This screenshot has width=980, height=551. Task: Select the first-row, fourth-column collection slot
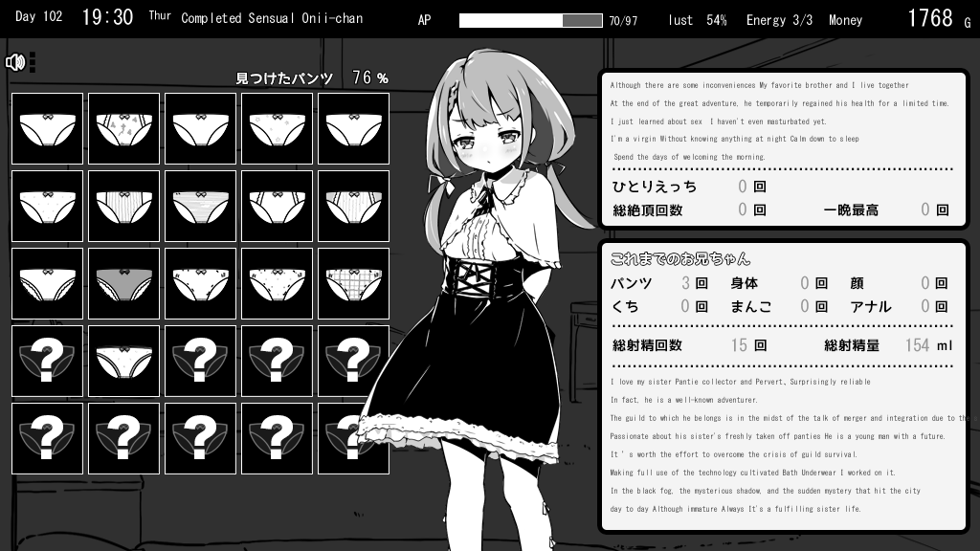coord(277,129)
